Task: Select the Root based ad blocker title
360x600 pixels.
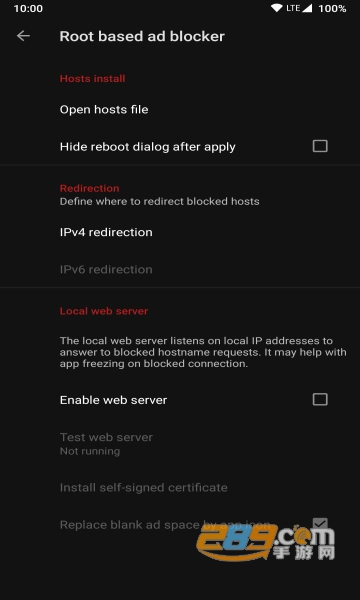Action: click(x=142, y=36)
